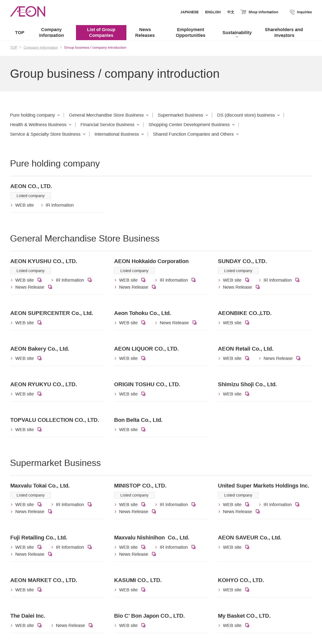Viewport: 322px width, 644px height.
Task: Click external link icon beside AEONBIKE WEB site
Action: (x=247, y=323)
